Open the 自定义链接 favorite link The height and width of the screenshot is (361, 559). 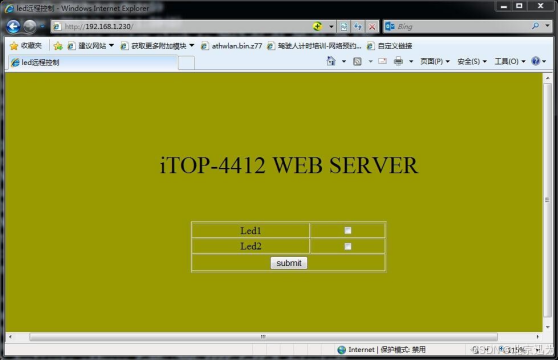click(x=390, y=46)
